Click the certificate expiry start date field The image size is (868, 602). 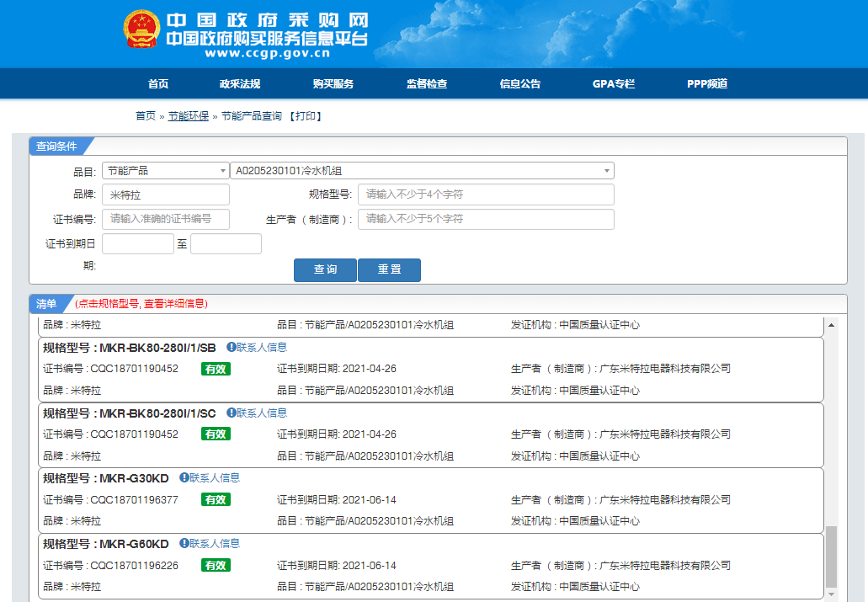(x=138, y=243)
